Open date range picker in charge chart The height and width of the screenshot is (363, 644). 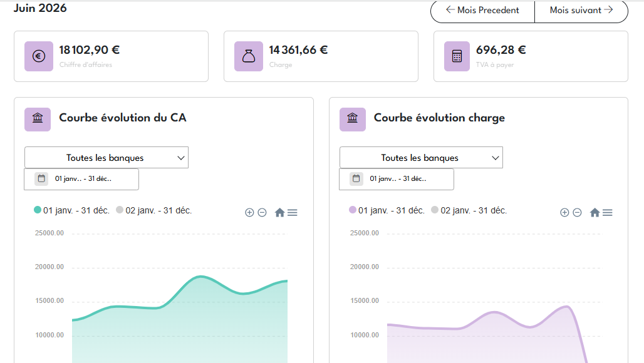tap(397, 179)
